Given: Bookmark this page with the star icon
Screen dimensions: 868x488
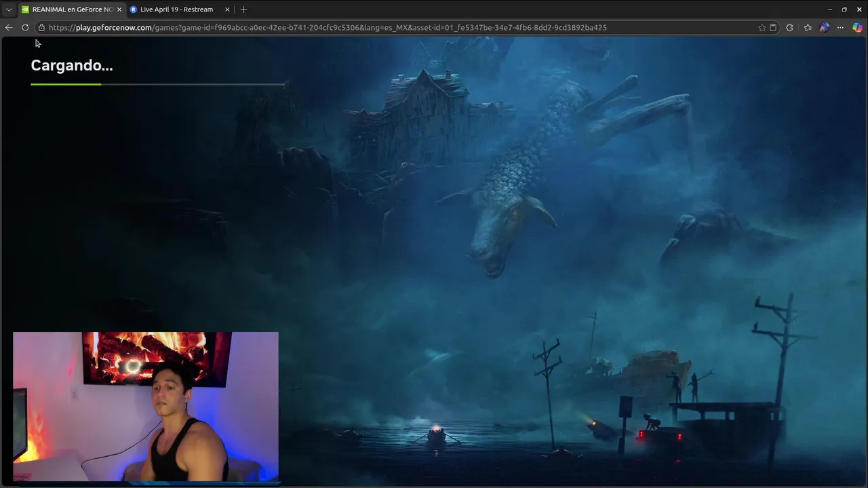Looking at the screenshot, I should coord(762,28).
